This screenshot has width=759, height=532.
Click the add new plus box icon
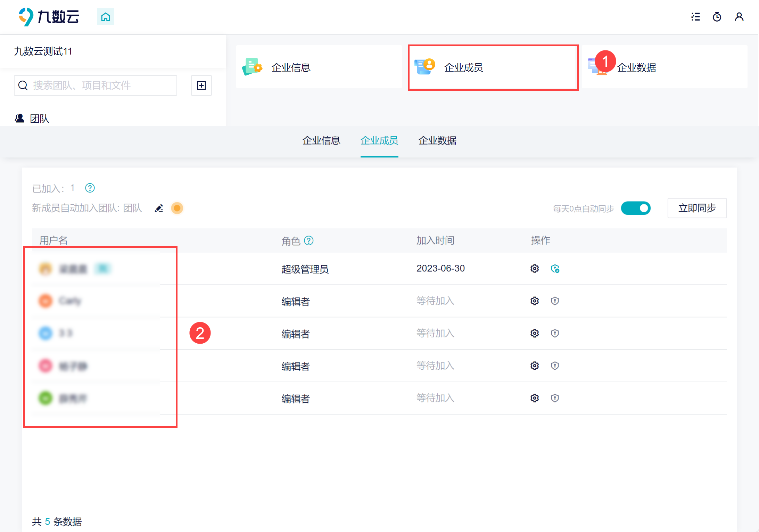coord(201,85)
